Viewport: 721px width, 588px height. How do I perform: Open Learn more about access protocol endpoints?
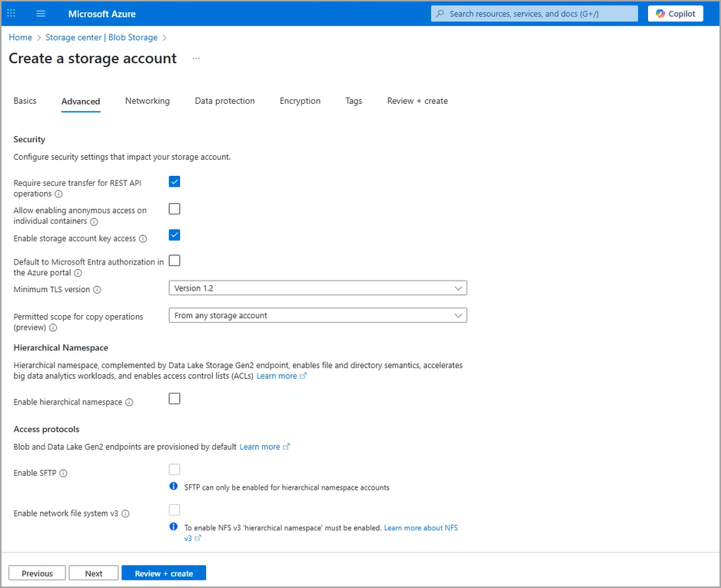[x=260, y=447]
